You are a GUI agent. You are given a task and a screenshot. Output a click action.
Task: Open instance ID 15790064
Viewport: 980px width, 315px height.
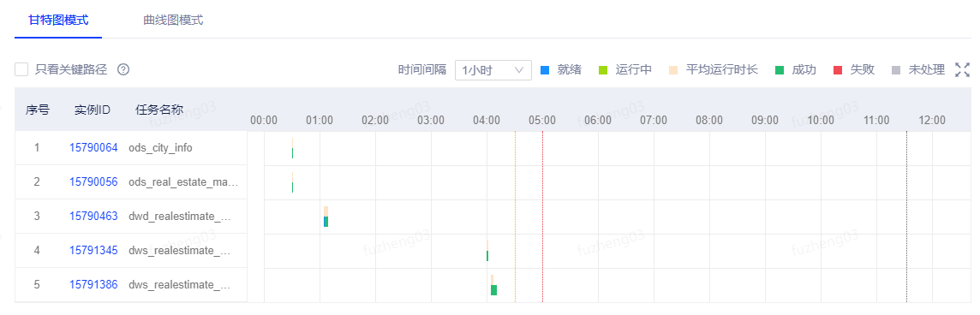click(93, 148)
